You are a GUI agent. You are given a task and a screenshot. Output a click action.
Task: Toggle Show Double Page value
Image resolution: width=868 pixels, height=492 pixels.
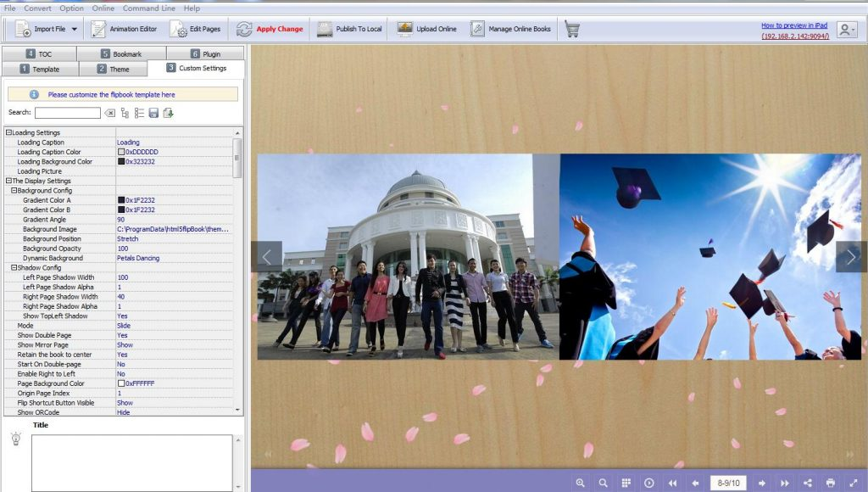coord(122,335)
